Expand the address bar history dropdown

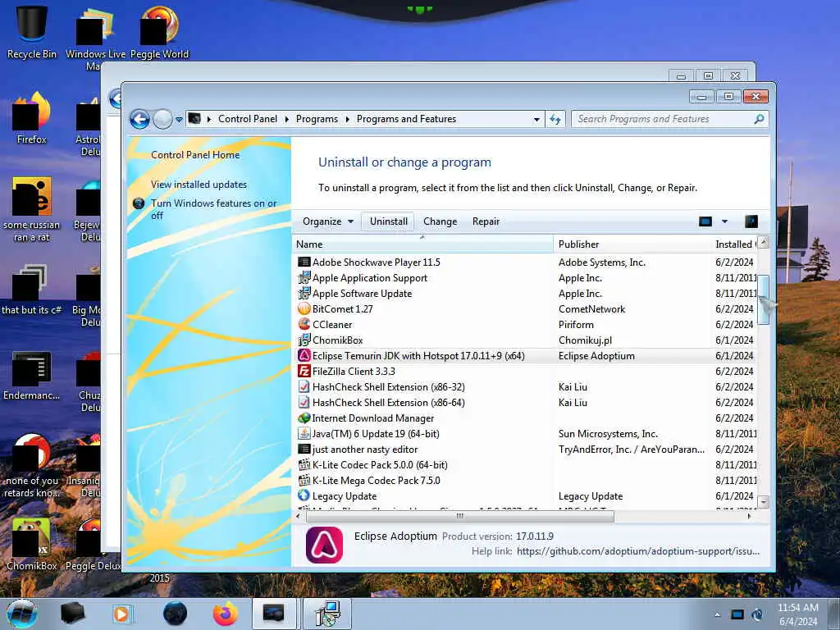point(536,120)
